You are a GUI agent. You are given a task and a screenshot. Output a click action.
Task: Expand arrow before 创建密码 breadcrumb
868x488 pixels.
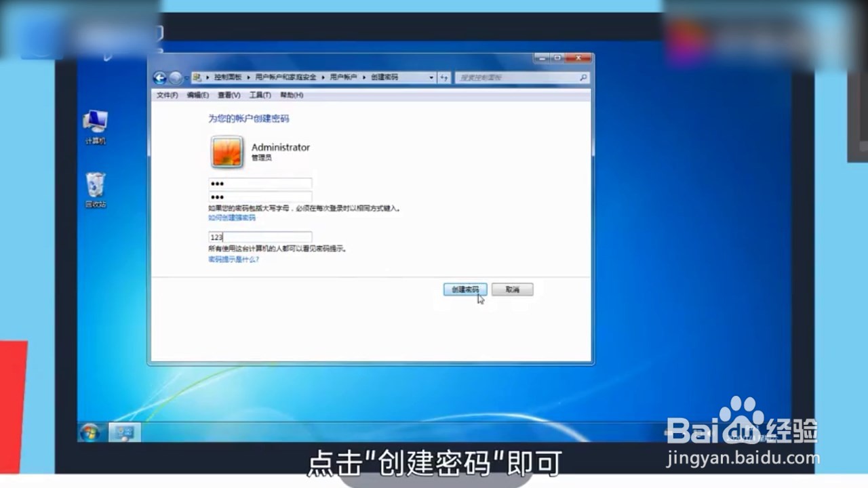[x=363, y=78]
